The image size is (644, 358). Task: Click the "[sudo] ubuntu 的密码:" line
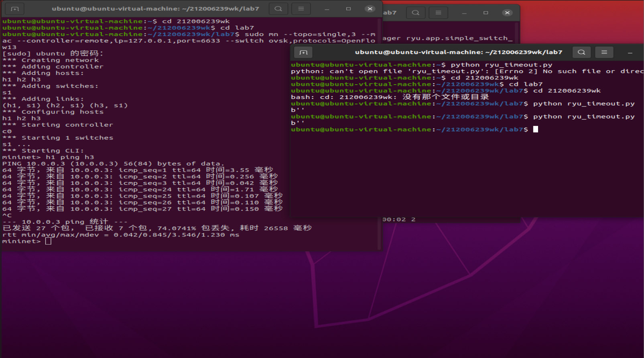(53, 53)
